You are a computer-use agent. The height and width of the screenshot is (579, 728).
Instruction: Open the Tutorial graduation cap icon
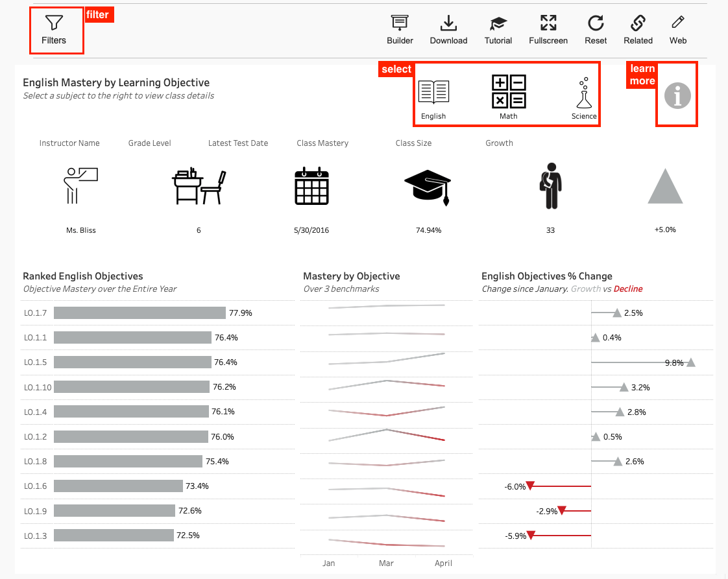coord(498,24)
